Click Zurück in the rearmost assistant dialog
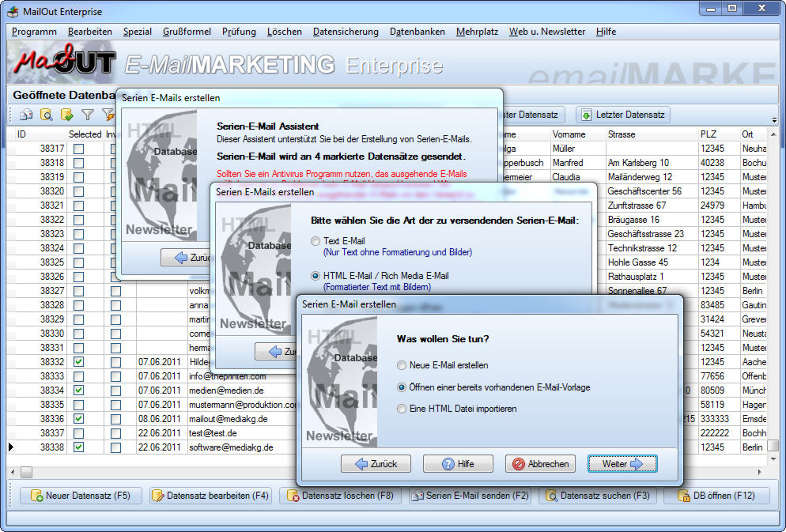This screenshot has height=532, width=786. [186, 258]
